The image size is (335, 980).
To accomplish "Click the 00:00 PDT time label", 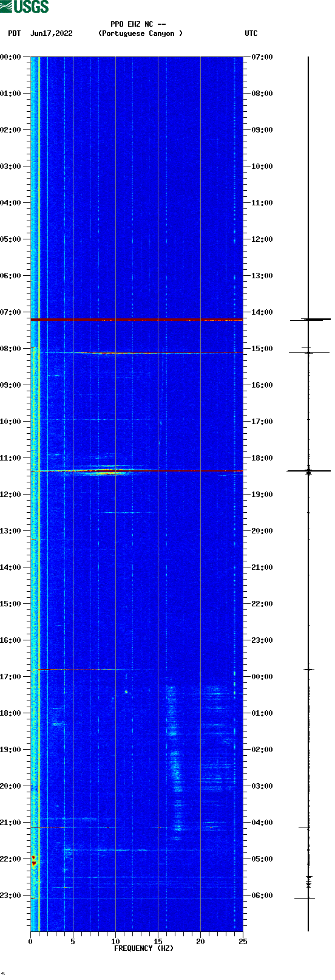I will click(x=11, y=57).
